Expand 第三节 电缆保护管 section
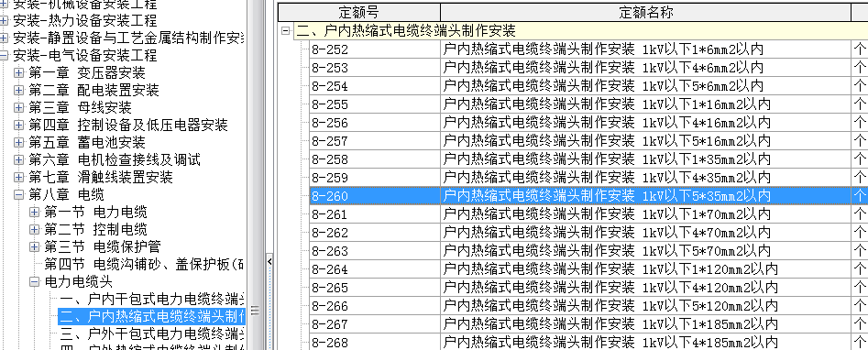 [35, 246]
